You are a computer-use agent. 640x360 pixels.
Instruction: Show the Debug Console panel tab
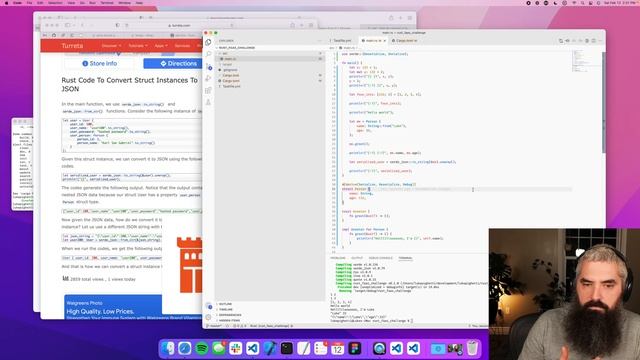pos(380,258)
